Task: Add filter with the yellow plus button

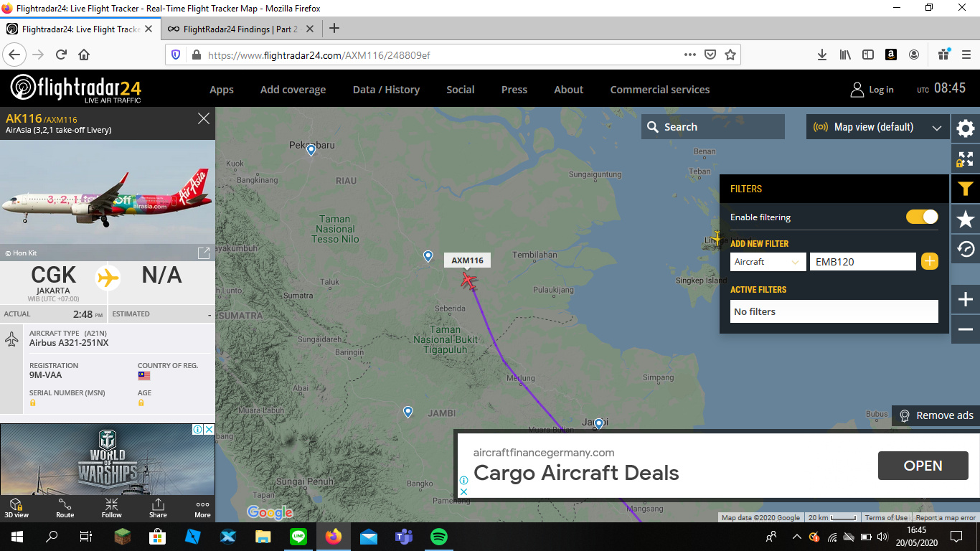Action: 929,262
